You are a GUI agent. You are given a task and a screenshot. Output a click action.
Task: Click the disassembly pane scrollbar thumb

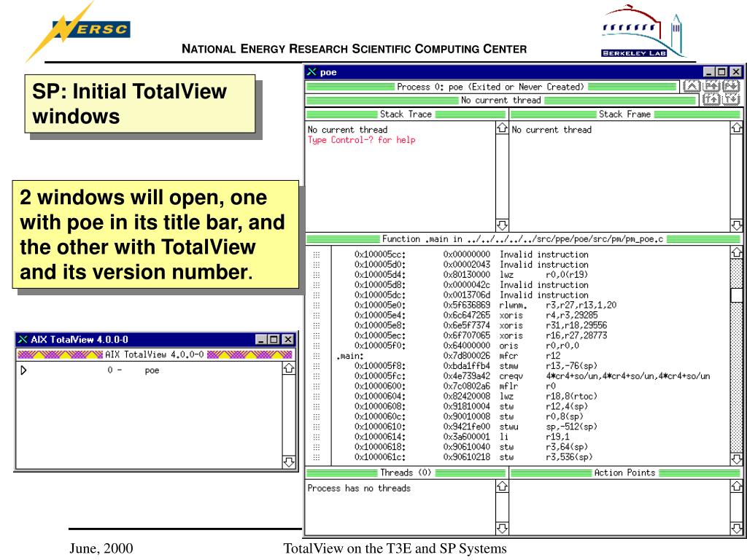click(x=737, y=295)
